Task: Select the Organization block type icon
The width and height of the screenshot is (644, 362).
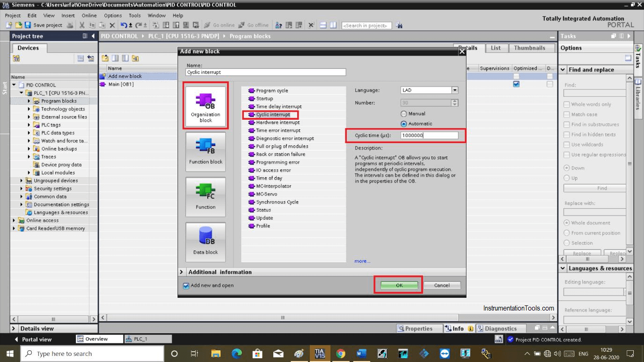Action: tap(205, 106)
